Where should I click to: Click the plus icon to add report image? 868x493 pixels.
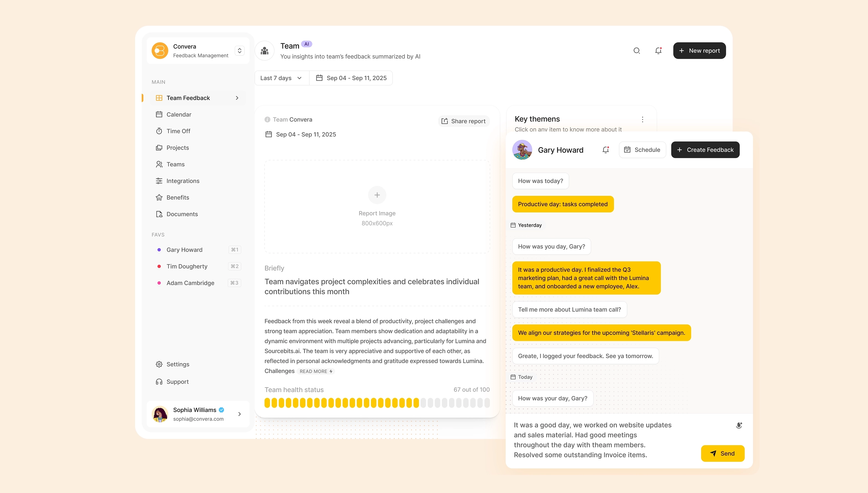[x=377, y=195]
